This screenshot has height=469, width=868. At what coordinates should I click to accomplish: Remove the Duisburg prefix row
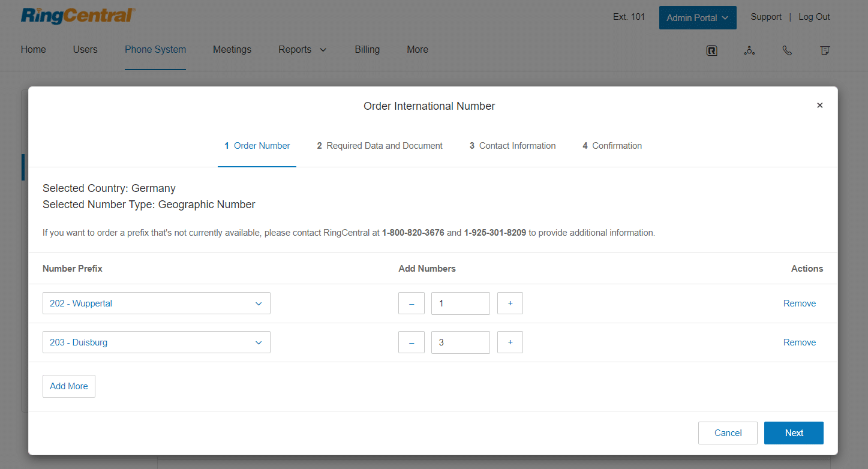click(799, 342)
